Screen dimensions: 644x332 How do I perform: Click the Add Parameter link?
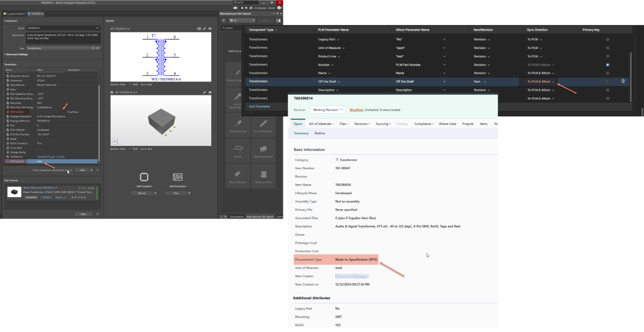click(x=259, y=106)
